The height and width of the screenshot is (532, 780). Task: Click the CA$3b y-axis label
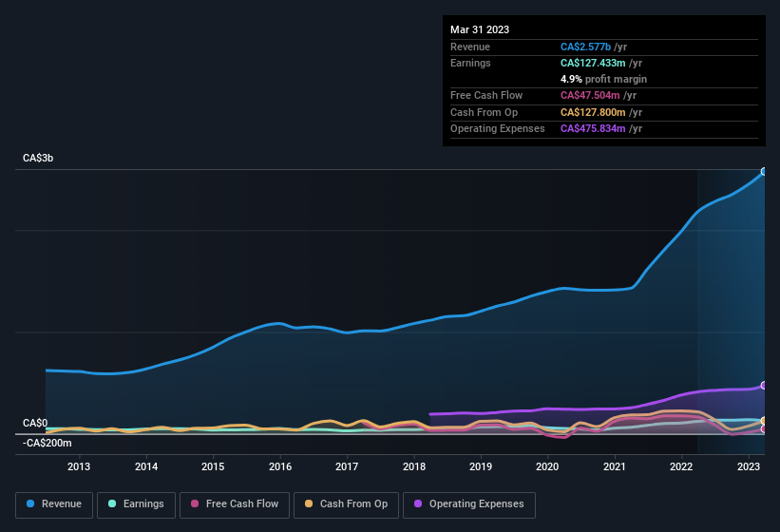click(x=38, y=158)
